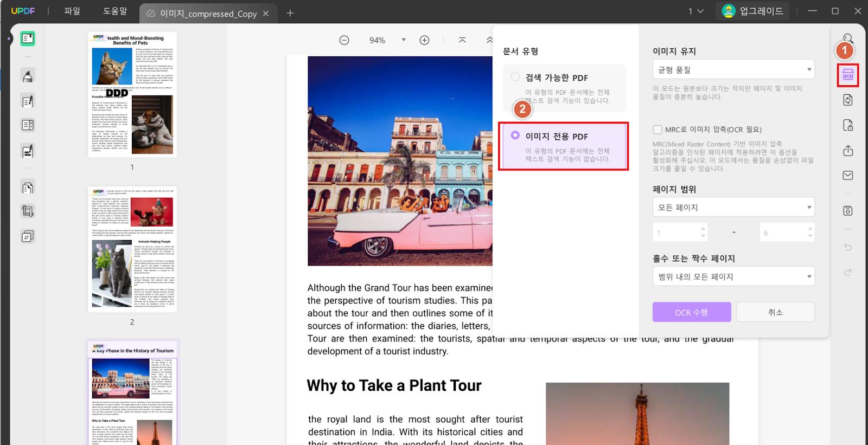Enable MRC로 이미지 압축 checkbox
The image size is (868, 445).
pyautogui.click(x=658, y=130)
